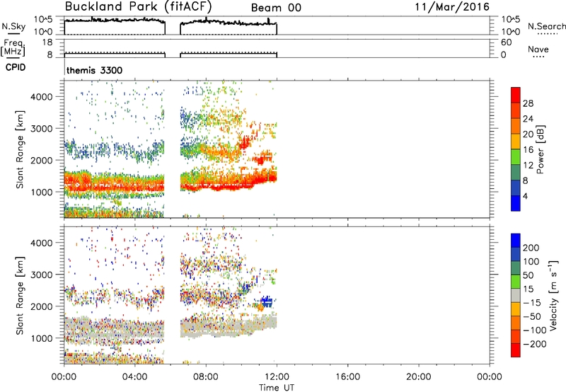Viewport: 566px width, 392px height.
Task: Click the '50' Velocity colorbar value
Action: pos(528,275)
